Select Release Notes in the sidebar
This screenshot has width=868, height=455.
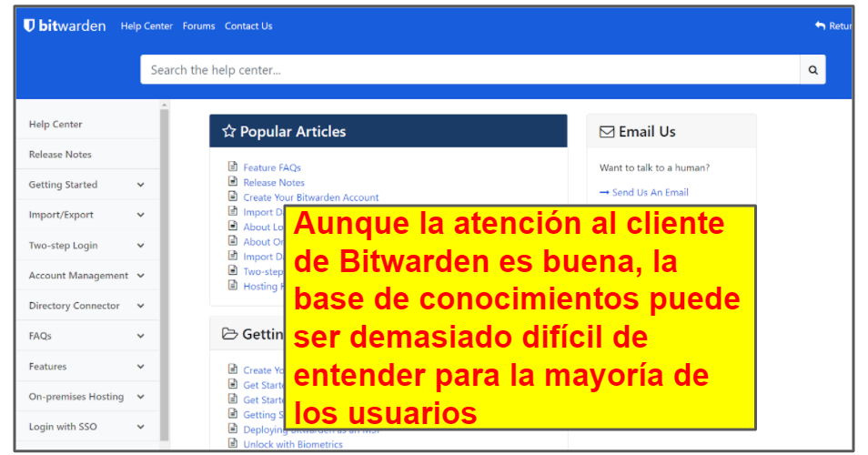point(60,155)
